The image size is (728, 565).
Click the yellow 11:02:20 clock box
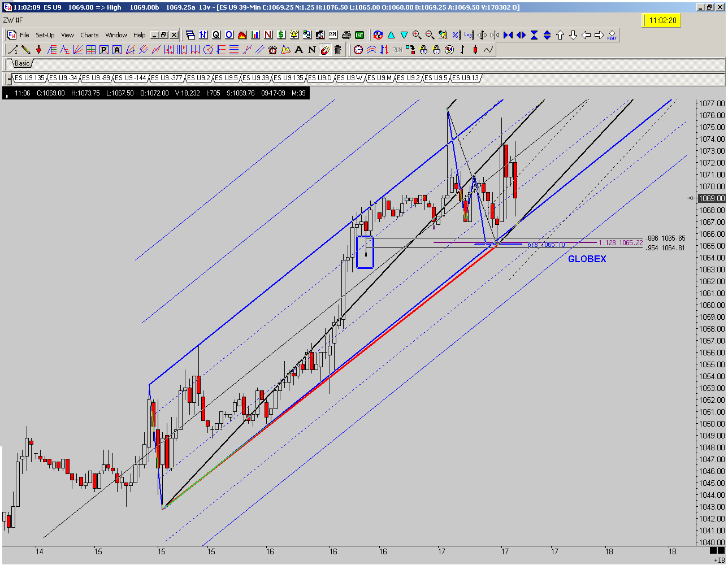pyautogui.click(x=661, y=21)
